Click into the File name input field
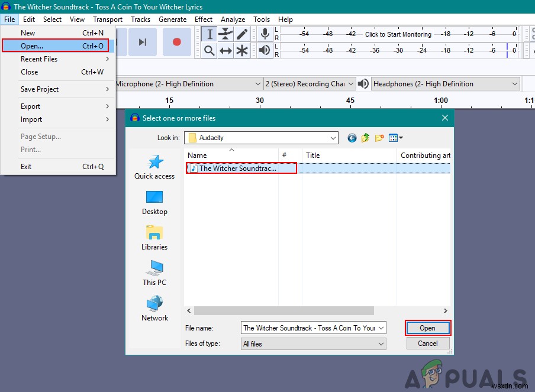The height and width of the screenshot is (392, 535). pos(309,328)
